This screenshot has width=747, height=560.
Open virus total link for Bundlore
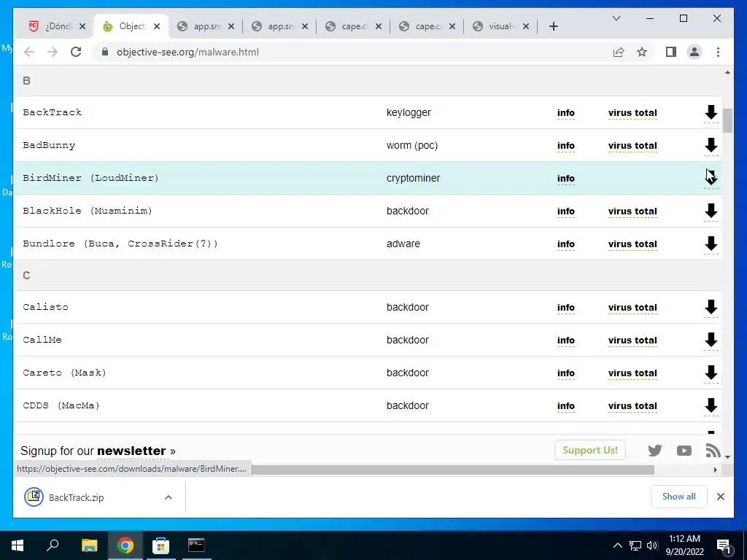632,244
